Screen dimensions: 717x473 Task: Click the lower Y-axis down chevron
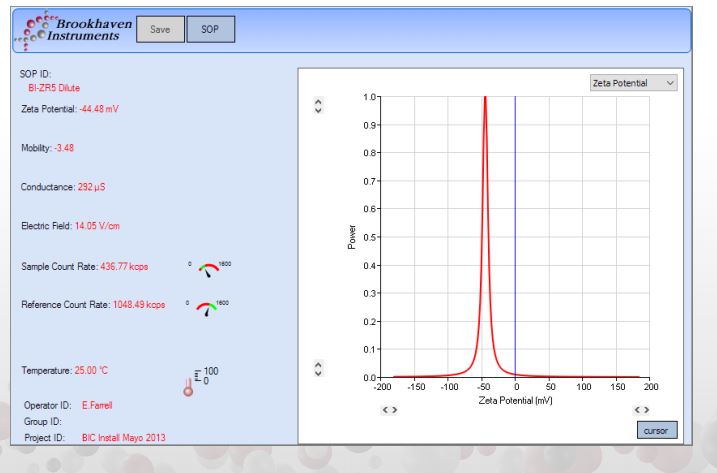point(319,373)
